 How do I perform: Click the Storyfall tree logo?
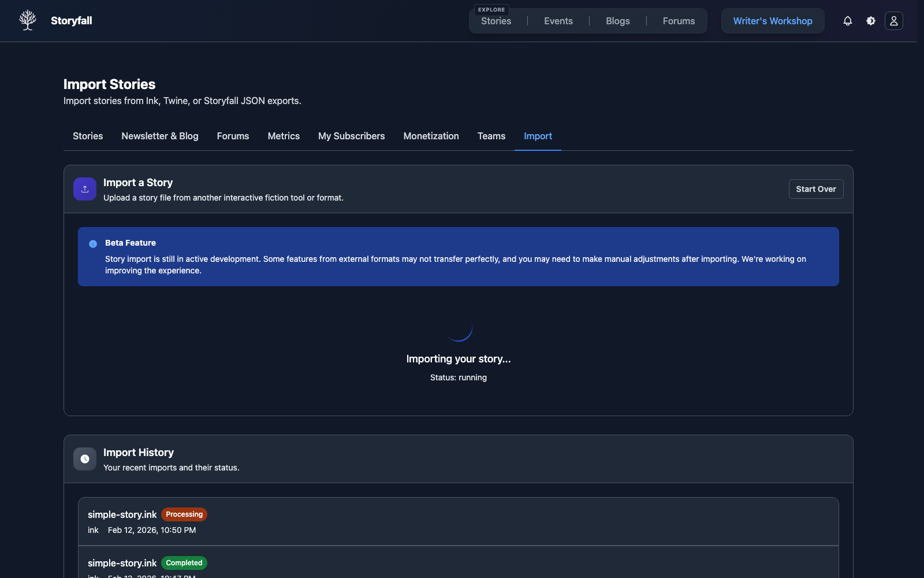point(27,20)
